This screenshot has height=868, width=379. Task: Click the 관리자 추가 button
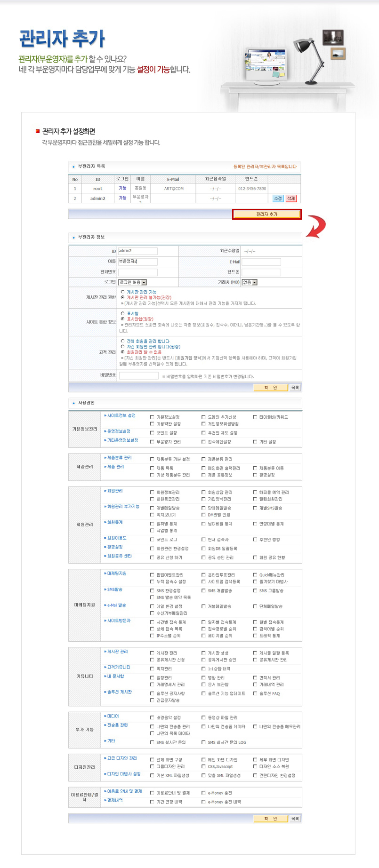point(267,214)
